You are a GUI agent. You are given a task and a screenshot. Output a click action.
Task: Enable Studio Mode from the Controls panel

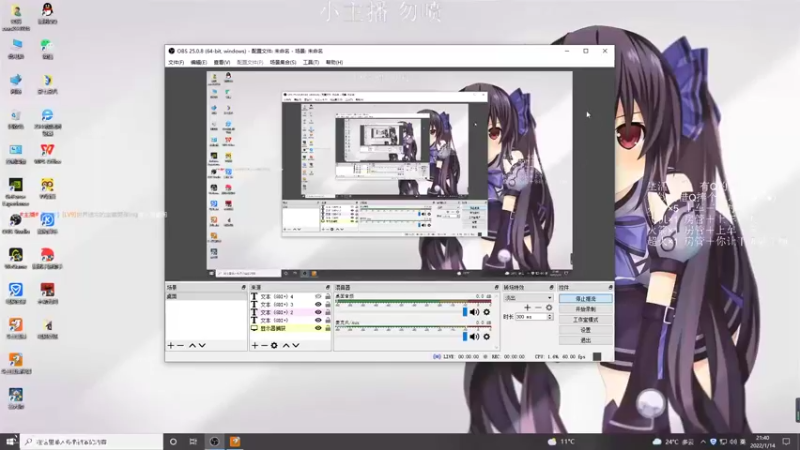pos(585,319)
